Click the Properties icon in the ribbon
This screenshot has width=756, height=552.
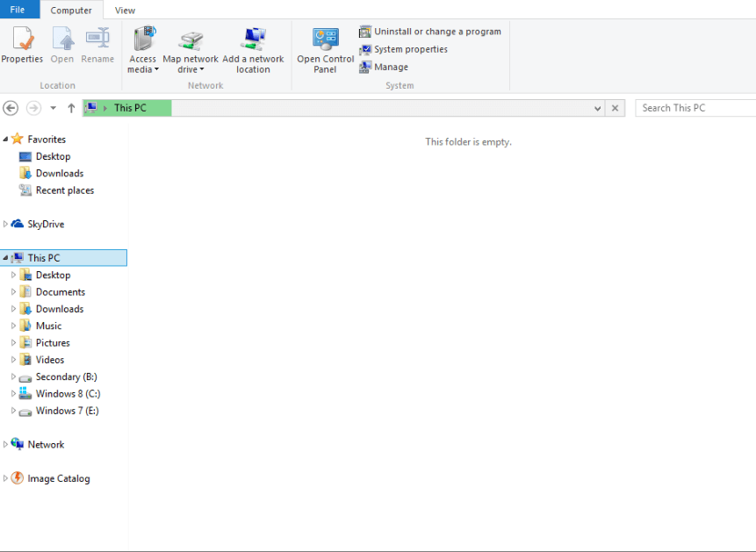tap(22, 40)
